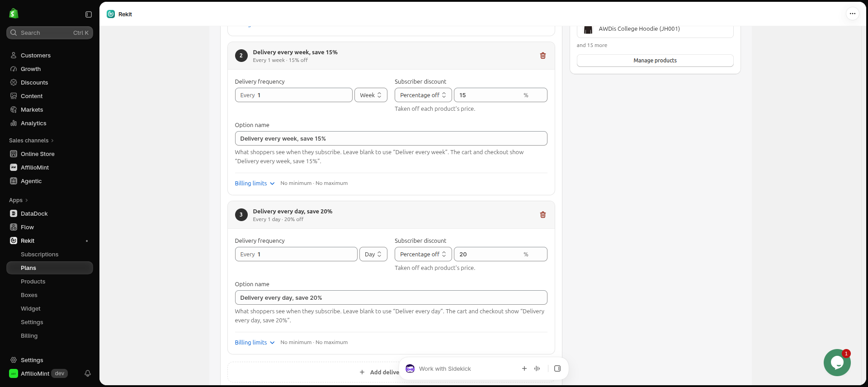Activate Sidekick voice input icon
This screenshot has height=387, width=868.
pos(537,368)
